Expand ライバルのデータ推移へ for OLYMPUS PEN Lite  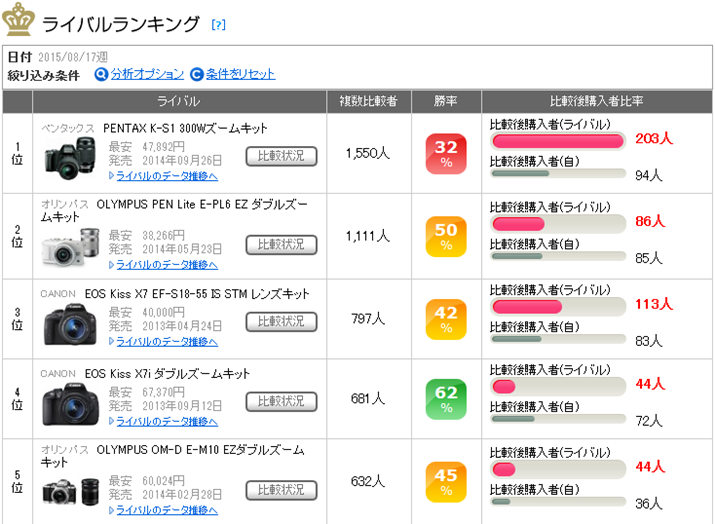tap(167, 264)
